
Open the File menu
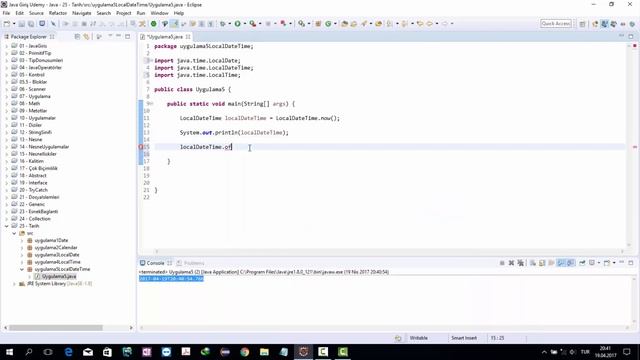[7, 13]
